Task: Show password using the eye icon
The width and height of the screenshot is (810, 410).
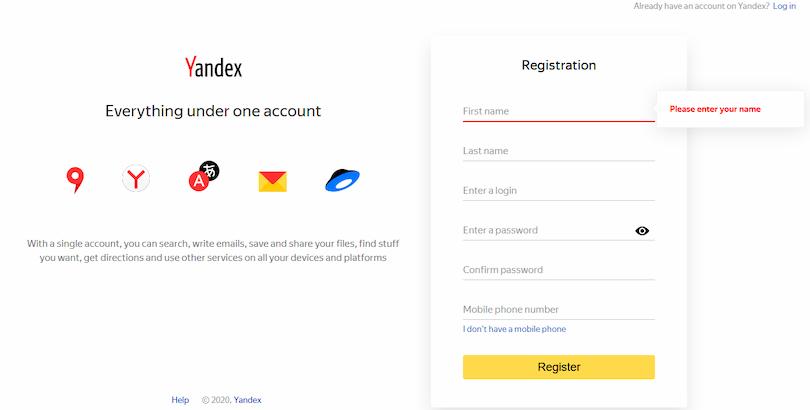Action: coord(642,231)
